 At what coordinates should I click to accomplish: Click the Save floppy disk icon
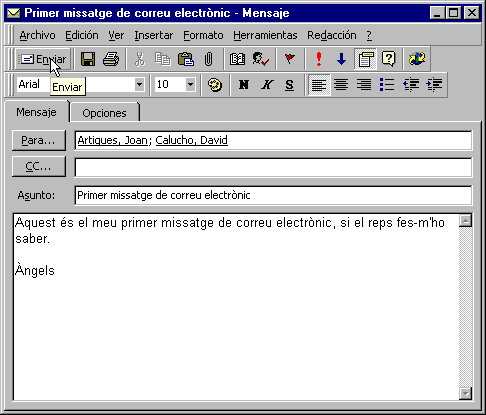pyautogui.click(x=88, y=59)
